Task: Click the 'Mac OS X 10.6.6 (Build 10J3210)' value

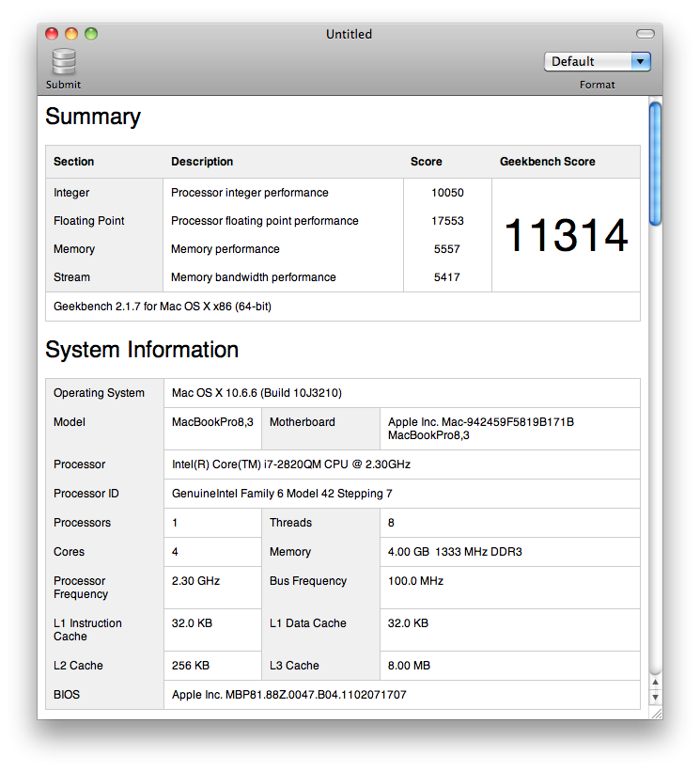Action: [x=257, y=393]
